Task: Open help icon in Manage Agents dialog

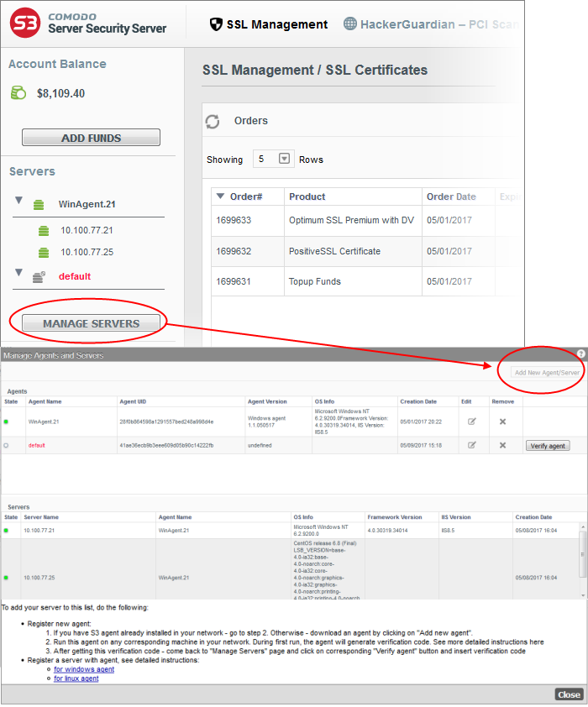Action: [580, 354]
